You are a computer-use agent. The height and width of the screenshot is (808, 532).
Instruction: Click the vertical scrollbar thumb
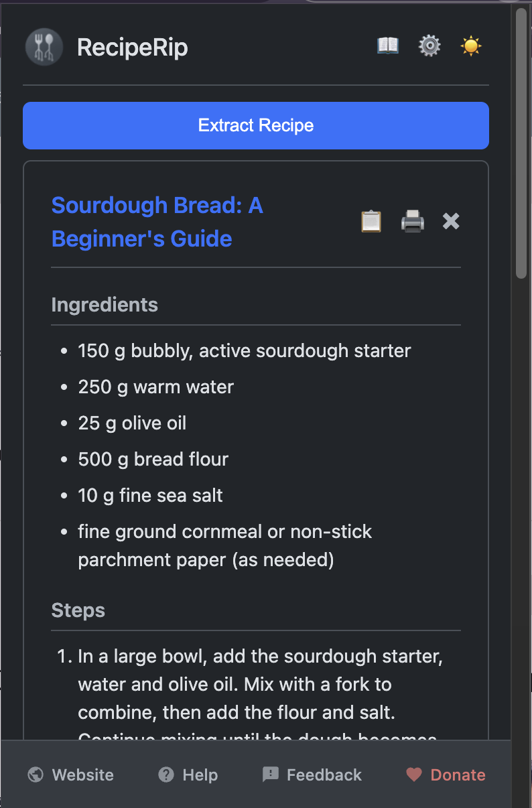(521, 141)
